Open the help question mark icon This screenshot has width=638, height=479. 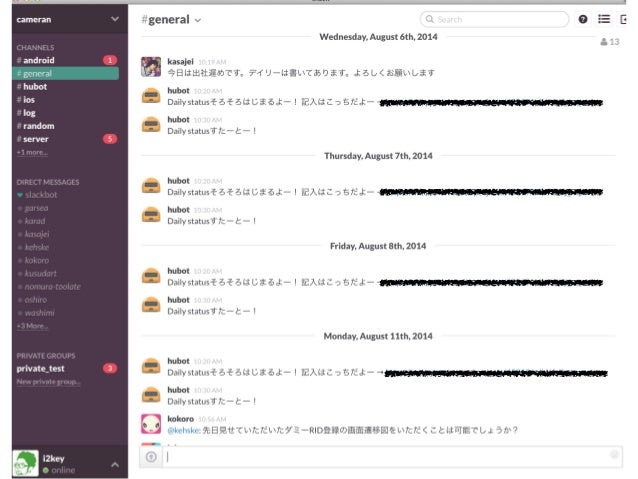coord(583,19)
